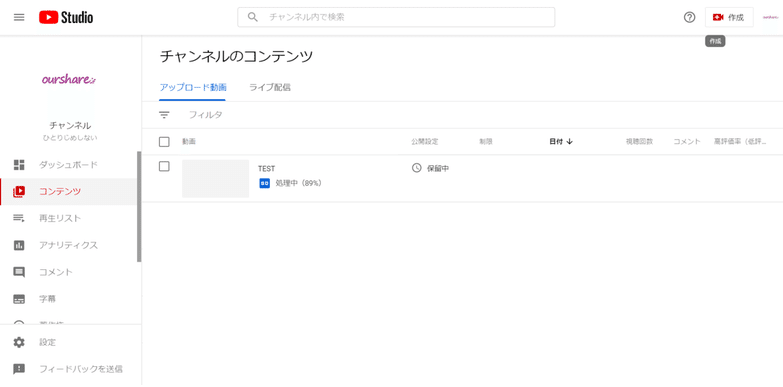Open the hamburger navigation menu
This screenshot has height=387, width=783.
19,17
